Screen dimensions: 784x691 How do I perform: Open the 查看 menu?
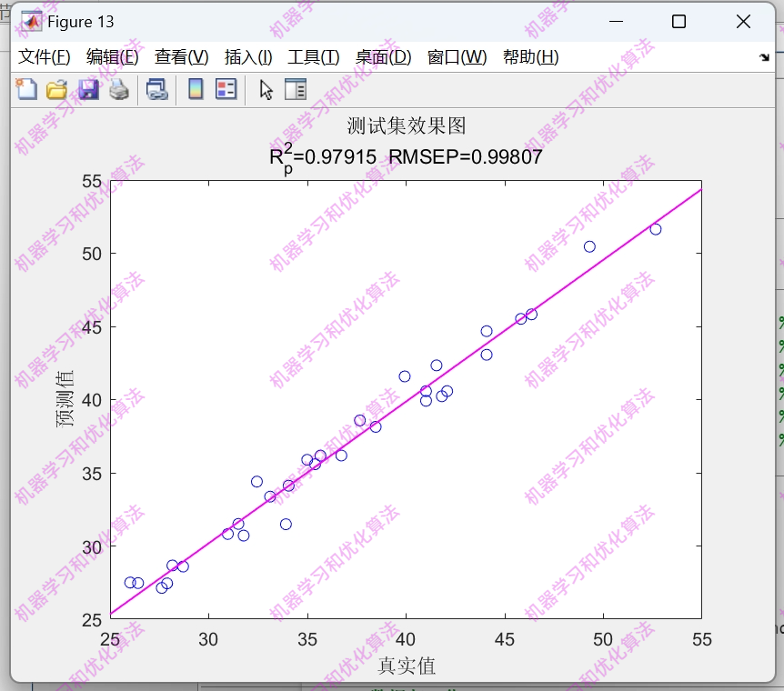click(x=180, y=55)
